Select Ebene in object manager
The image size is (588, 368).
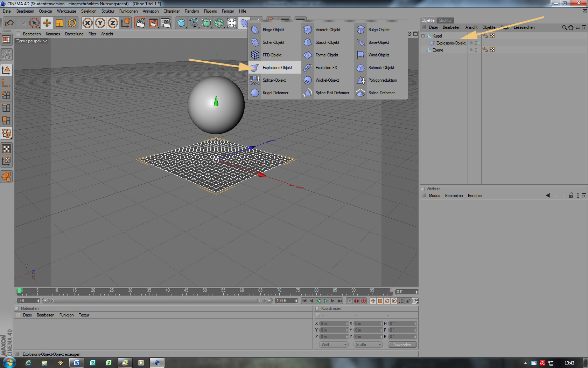437,50
